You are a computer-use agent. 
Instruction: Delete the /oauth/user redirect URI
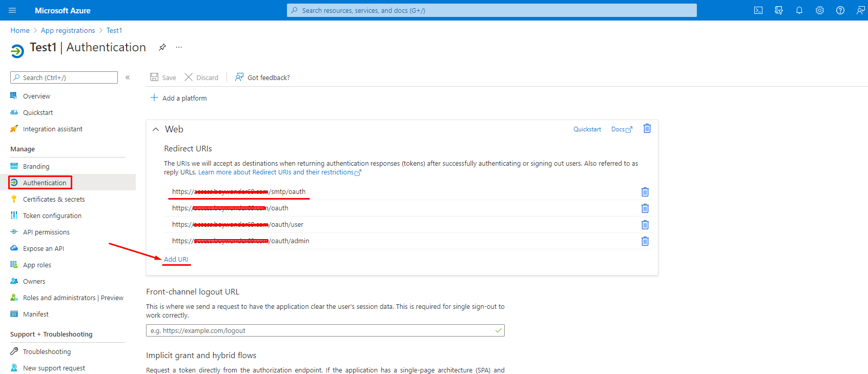(x=645, y=225)
